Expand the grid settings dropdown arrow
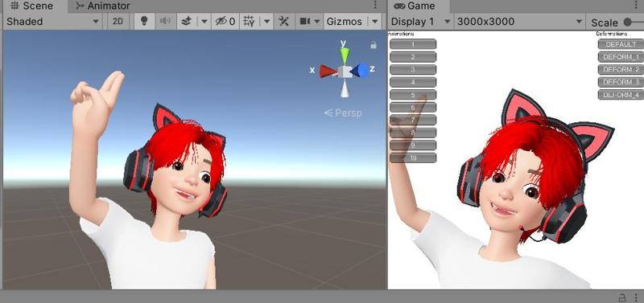644x303 pixels. point(267,22)
